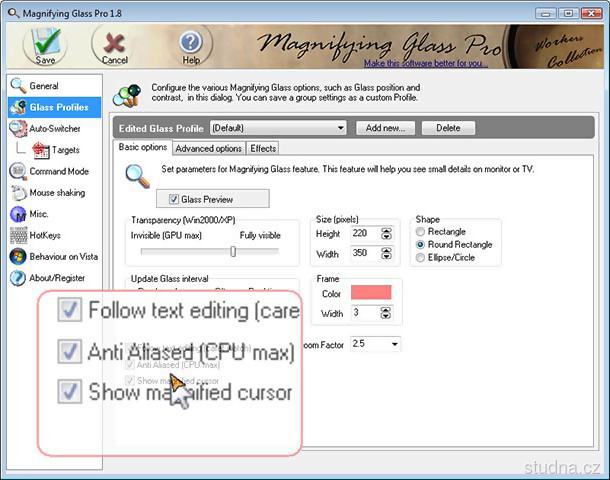Choose the Ellipse/Circle shape option

tap(420, 258)
